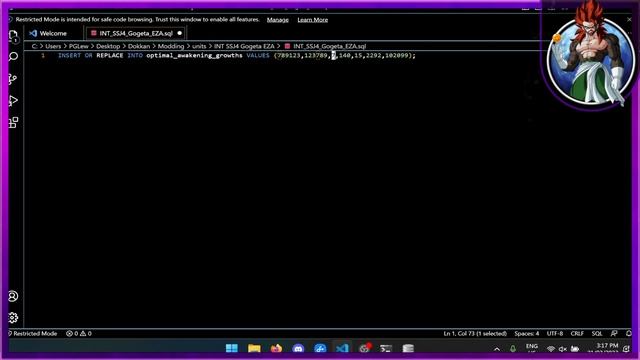
Task: Show hidden system tray icons
Action: click(497, 349)
